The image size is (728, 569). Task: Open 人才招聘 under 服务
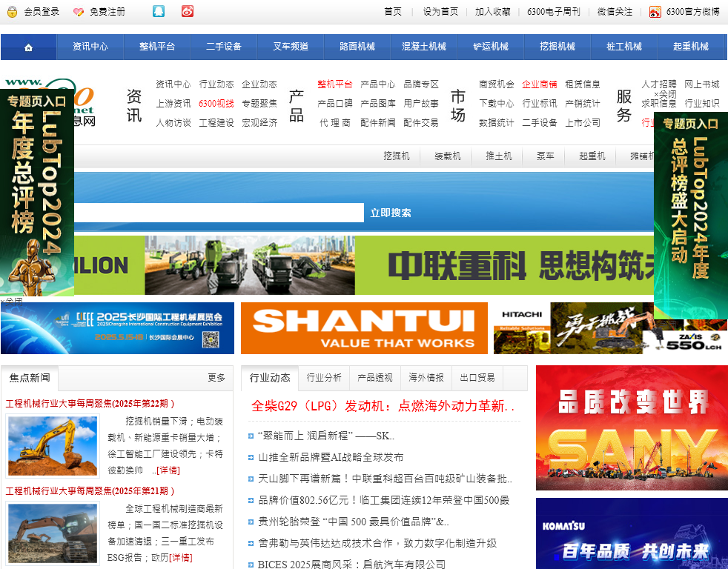tap(659, 84)
